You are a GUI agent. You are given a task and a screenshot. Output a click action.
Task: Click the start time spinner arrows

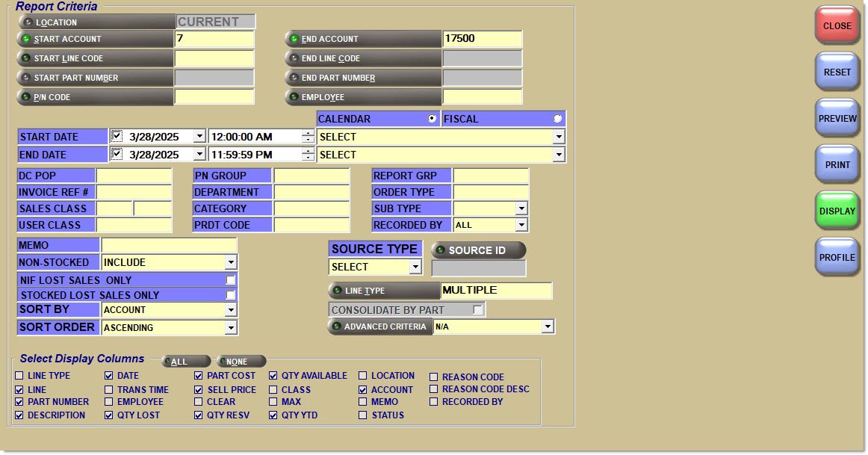click(x=308, y=137)
